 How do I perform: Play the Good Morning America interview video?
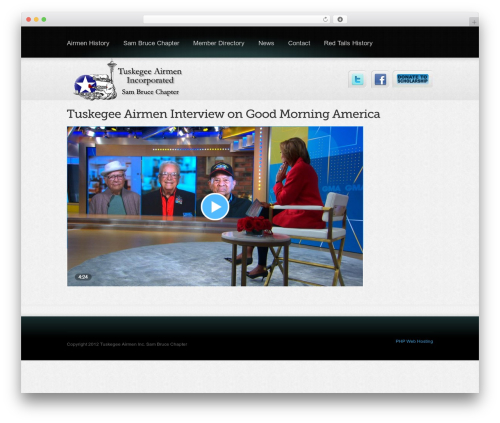coord(215,207)
